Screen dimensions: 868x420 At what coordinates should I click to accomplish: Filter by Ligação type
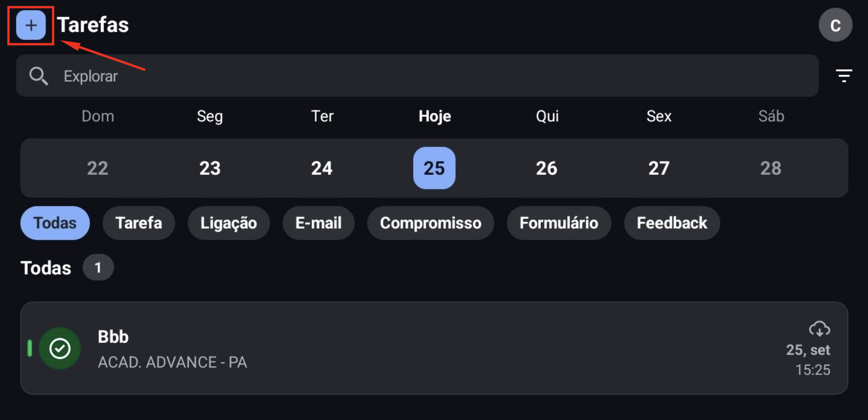(228, 223)
